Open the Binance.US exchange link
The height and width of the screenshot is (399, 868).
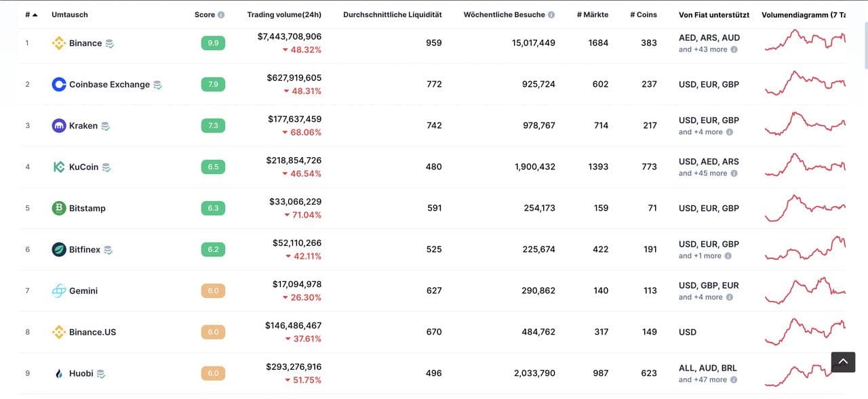(92, 333)
